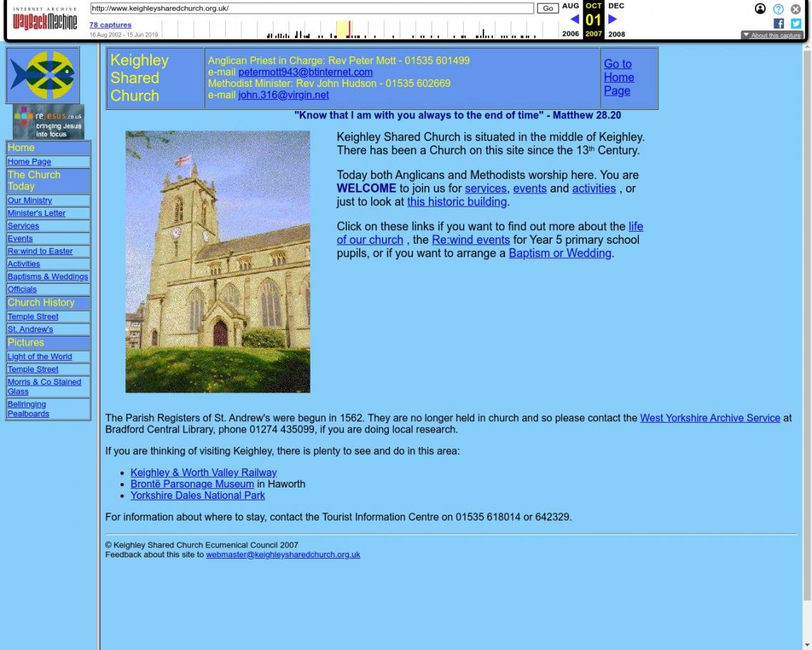Open life of our church link

pyautogui.click(x=490, y=233)
